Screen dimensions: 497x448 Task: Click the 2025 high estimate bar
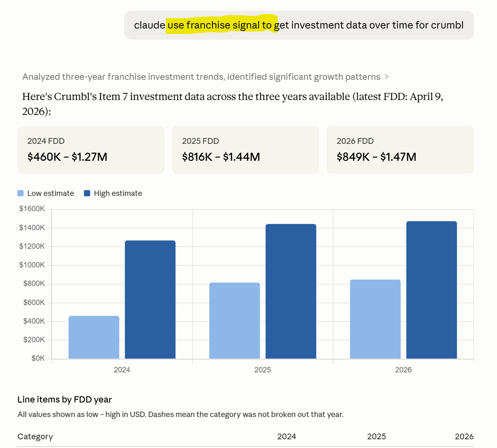coord(291,291)
